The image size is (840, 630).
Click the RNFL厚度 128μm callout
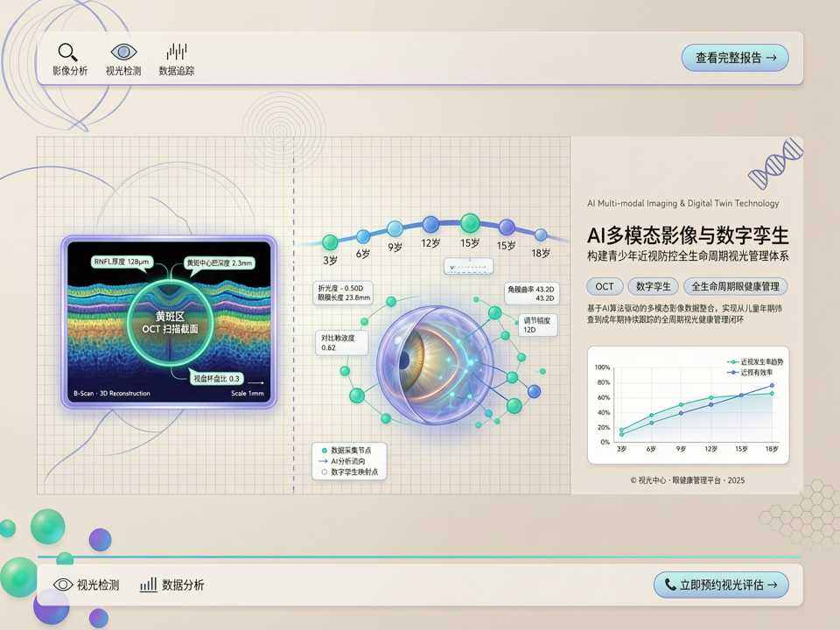point(122,262)
